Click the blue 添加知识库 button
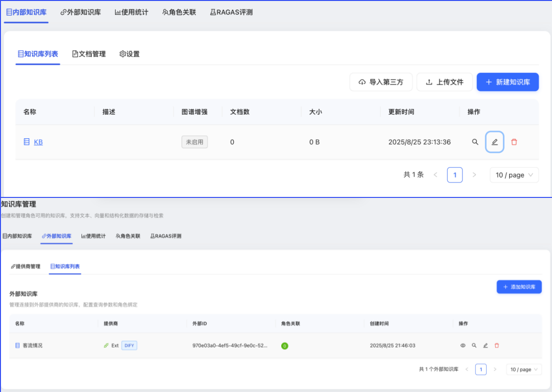Viewport: 552px width, 392px height. (519, 287)
